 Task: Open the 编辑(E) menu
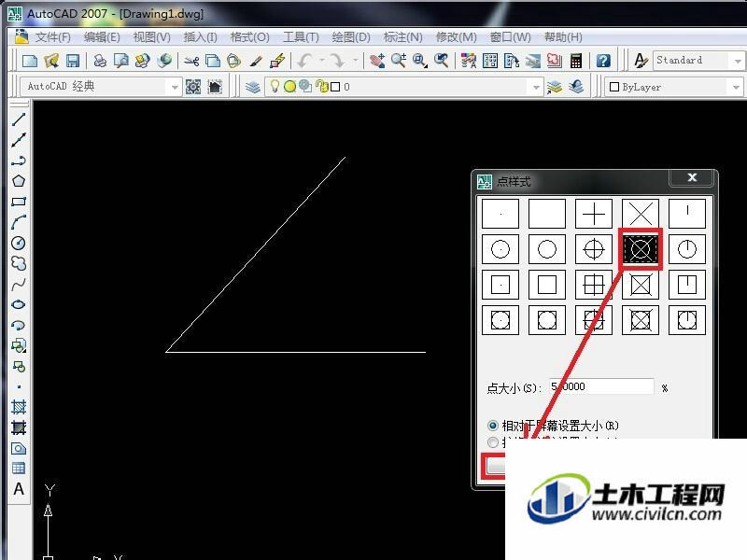pos(102,36)
